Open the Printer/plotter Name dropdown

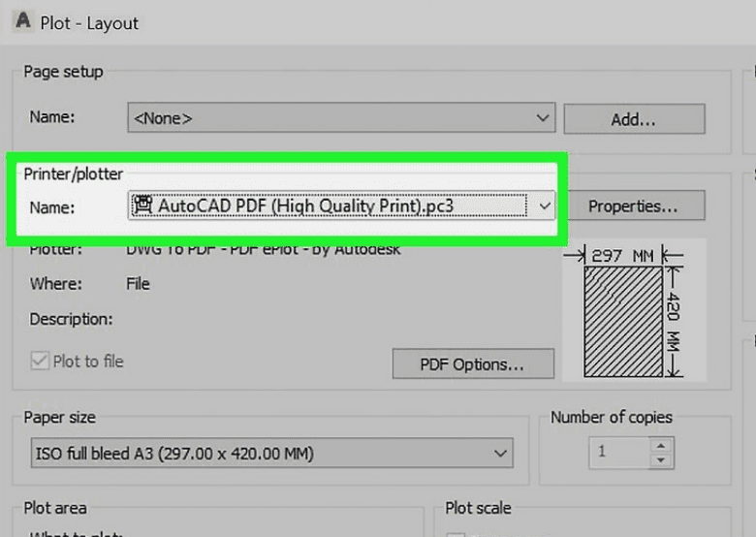tap(341, 205)
